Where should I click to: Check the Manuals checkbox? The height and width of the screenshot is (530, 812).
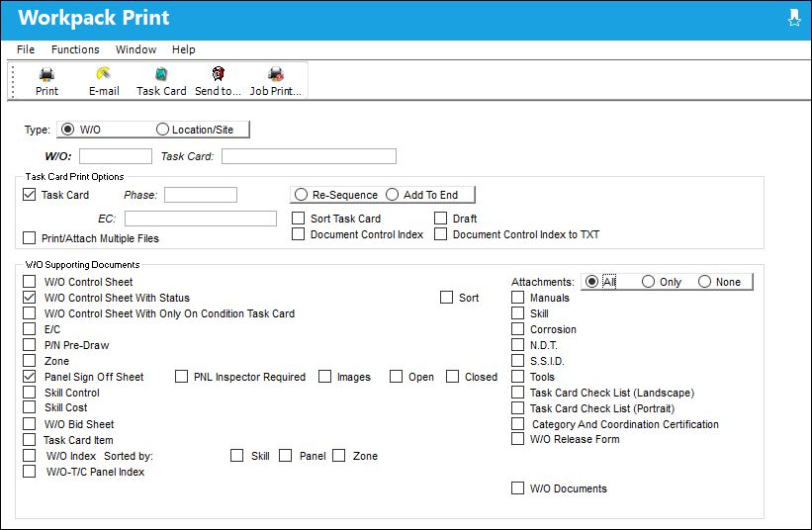click(518, 298)
